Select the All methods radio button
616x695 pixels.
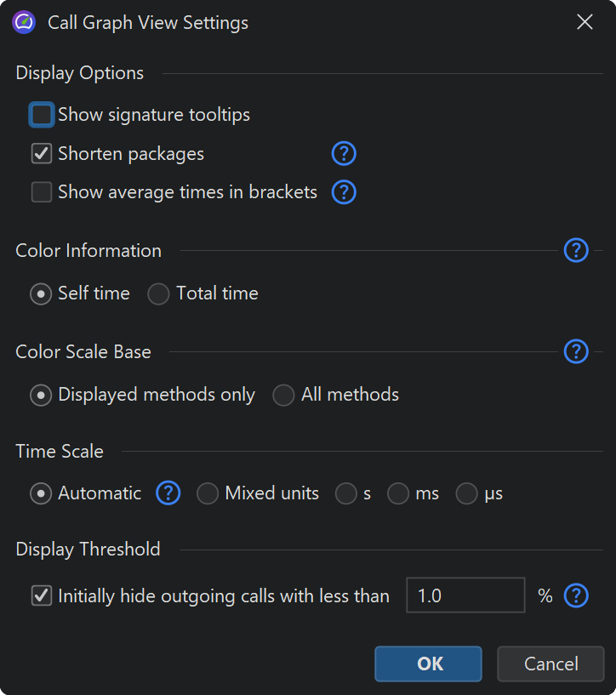(283, 396)
